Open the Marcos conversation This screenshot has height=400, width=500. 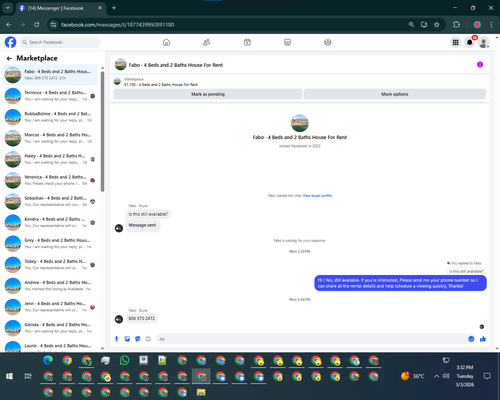point(50,138)
